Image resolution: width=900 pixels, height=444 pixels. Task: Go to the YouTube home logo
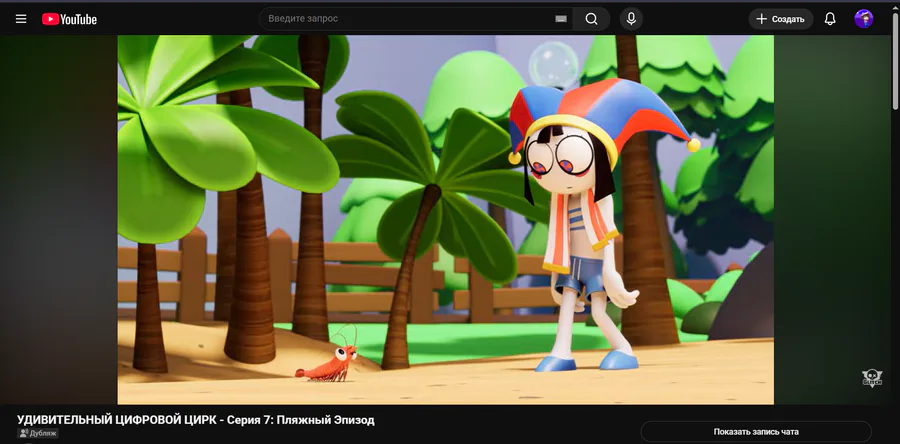pos(69,20)
